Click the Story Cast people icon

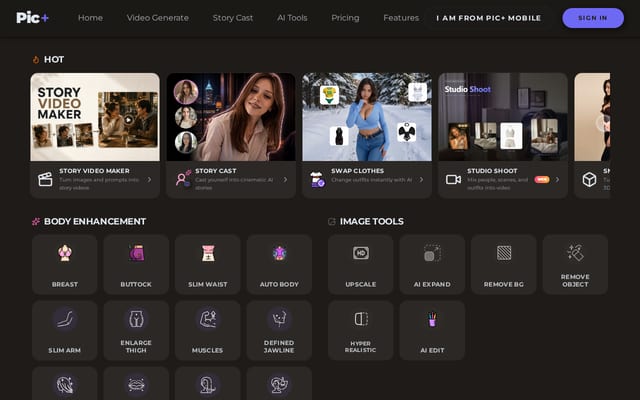[x=183, y=179]
